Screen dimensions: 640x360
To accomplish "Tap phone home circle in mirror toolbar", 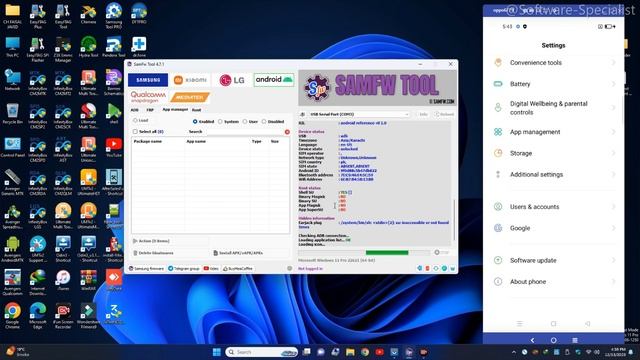I will tap(553, 340).
